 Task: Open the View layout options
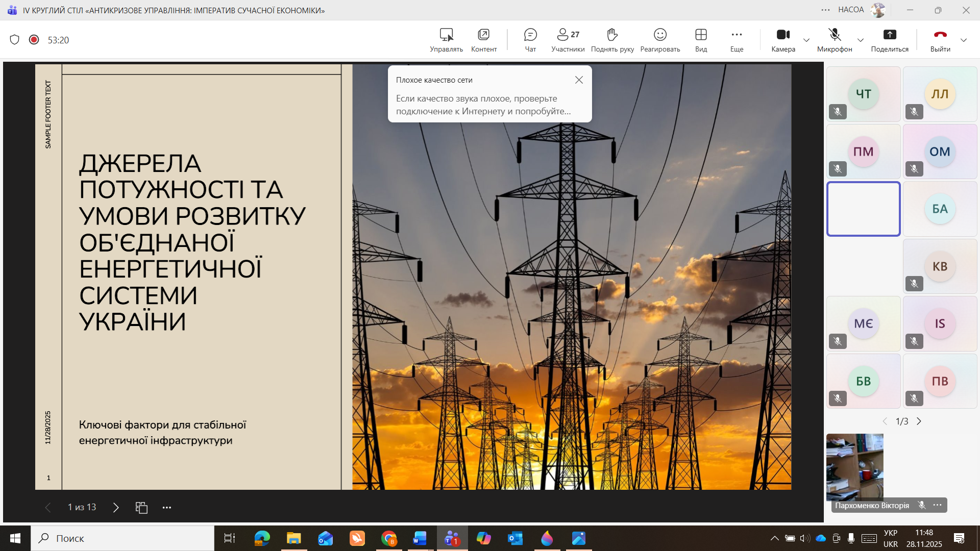click(x=701, y=40)
